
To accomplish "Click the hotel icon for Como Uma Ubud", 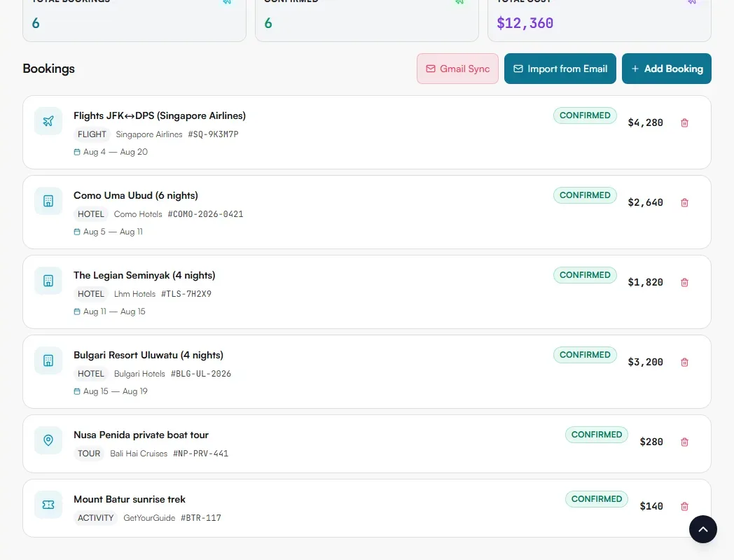I will pos(48,201).
